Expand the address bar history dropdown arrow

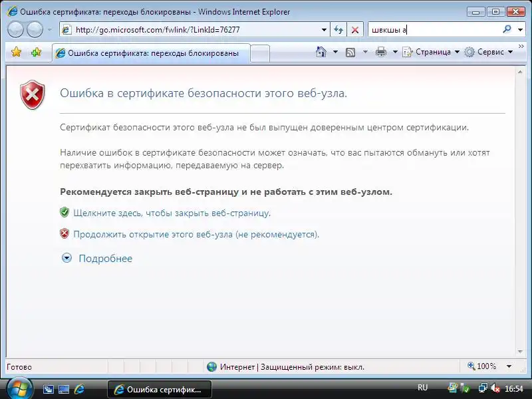point(324,30)
